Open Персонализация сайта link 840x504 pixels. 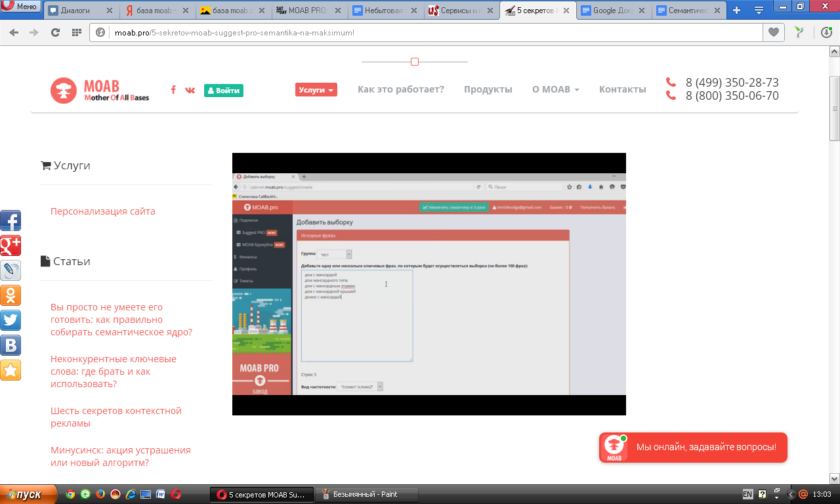pyautogui.click(x=103, y=211)
